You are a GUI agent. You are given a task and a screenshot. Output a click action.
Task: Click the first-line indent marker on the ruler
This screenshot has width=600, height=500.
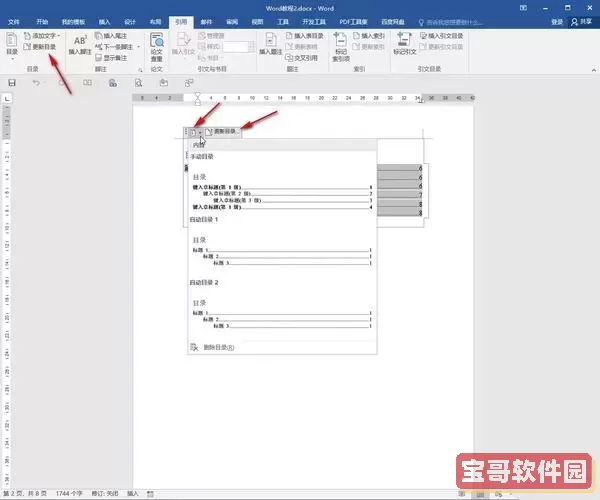[x=197, y=95]
